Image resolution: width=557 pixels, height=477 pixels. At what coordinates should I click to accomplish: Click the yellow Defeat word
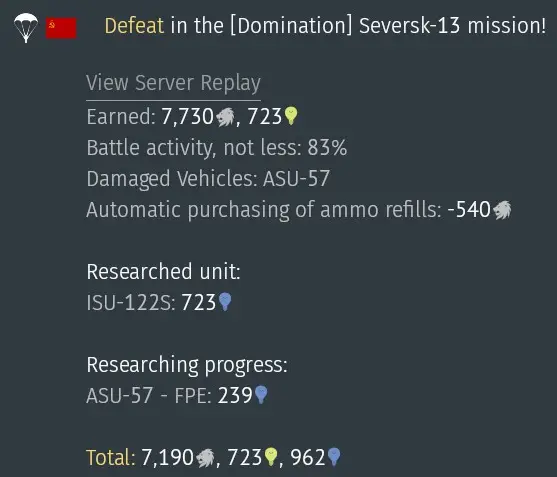[134, 26]
